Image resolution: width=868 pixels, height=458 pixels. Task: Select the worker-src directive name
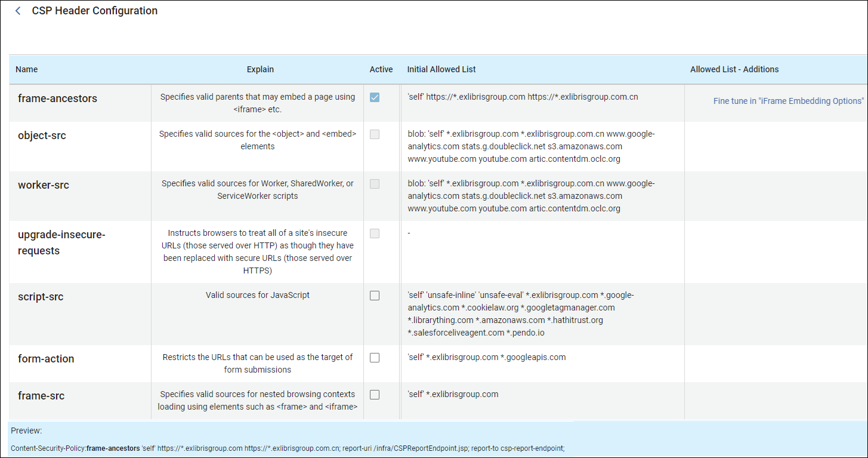pyautogui.click(x=44, y=185)
